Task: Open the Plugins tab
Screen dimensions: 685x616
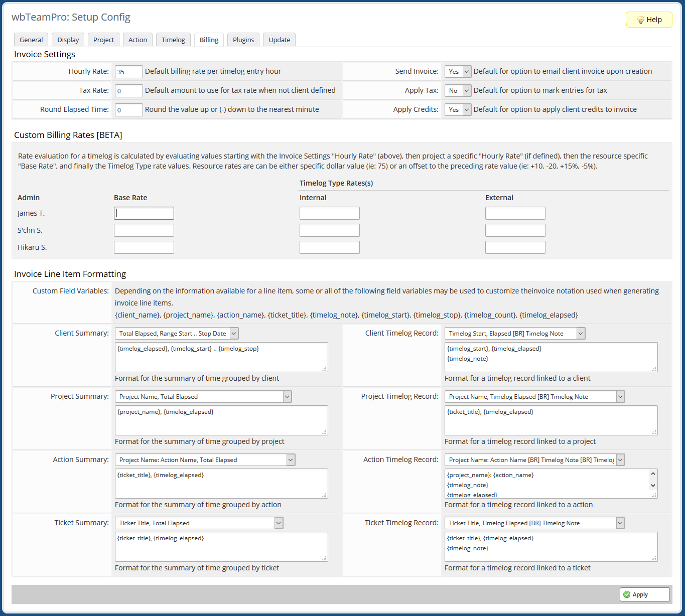Action: 243,40
